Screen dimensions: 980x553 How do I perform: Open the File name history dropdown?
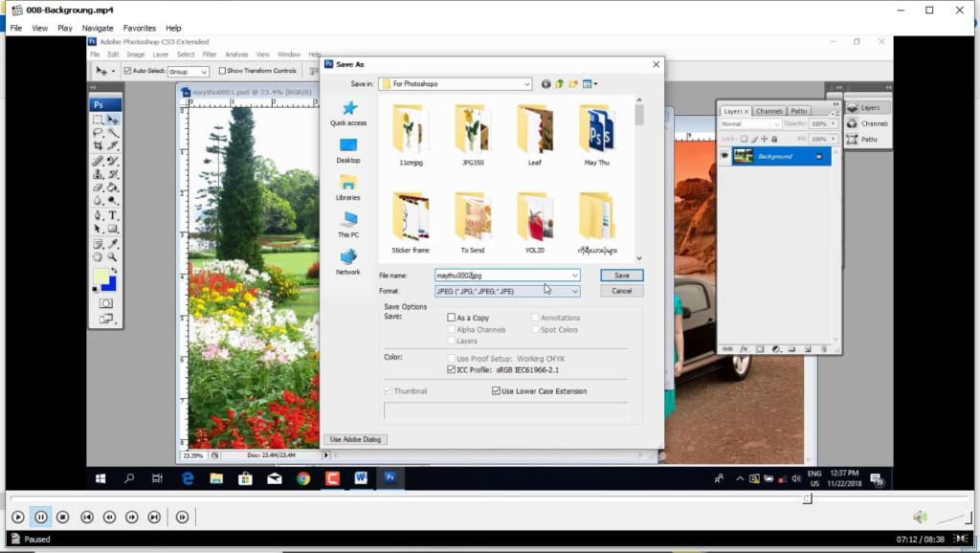(574, 276)
